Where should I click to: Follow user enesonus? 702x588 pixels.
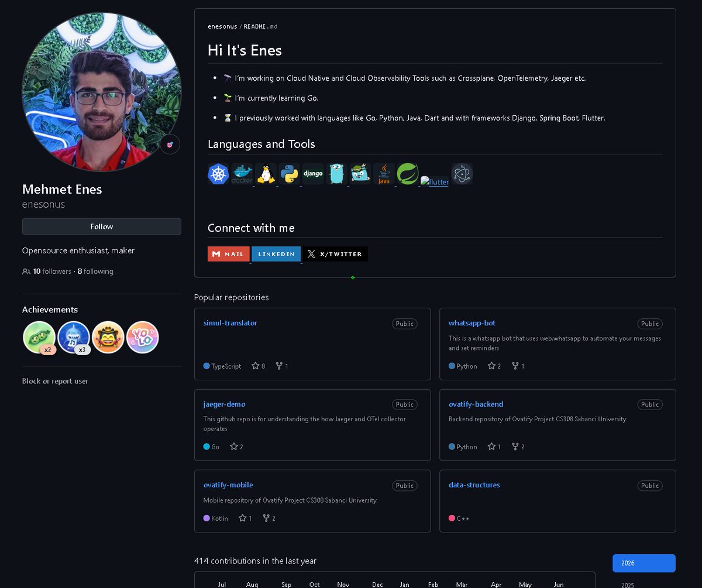[x=102, y=226]
